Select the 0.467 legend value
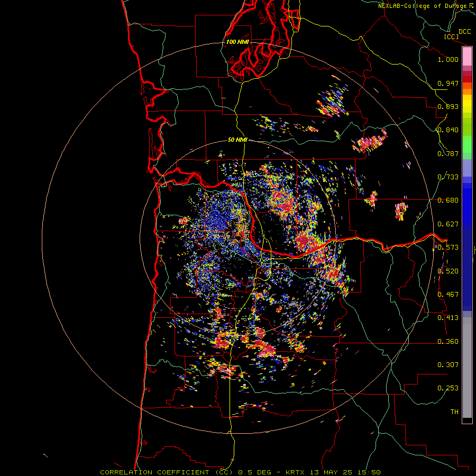 (x=448, y=295)
